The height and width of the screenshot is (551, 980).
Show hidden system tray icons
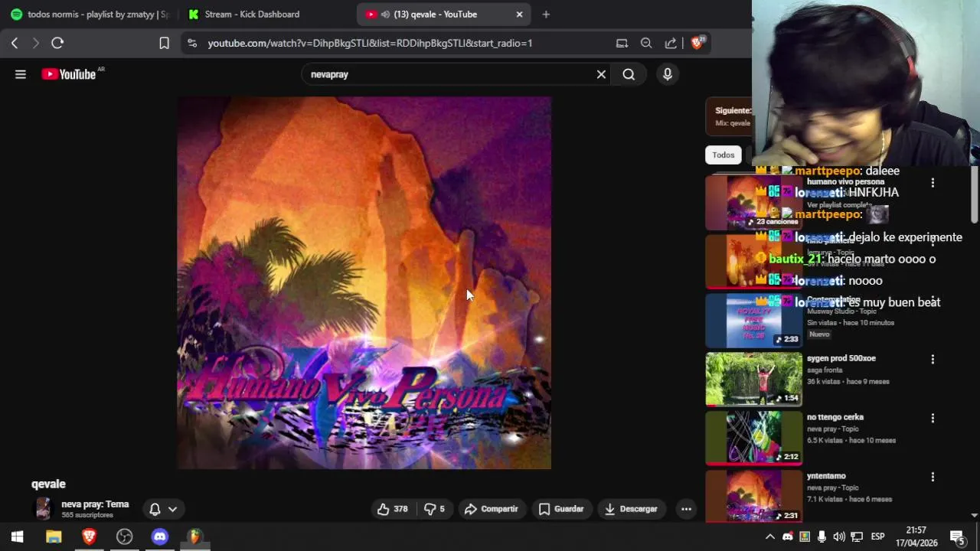[x=770, y=536]
